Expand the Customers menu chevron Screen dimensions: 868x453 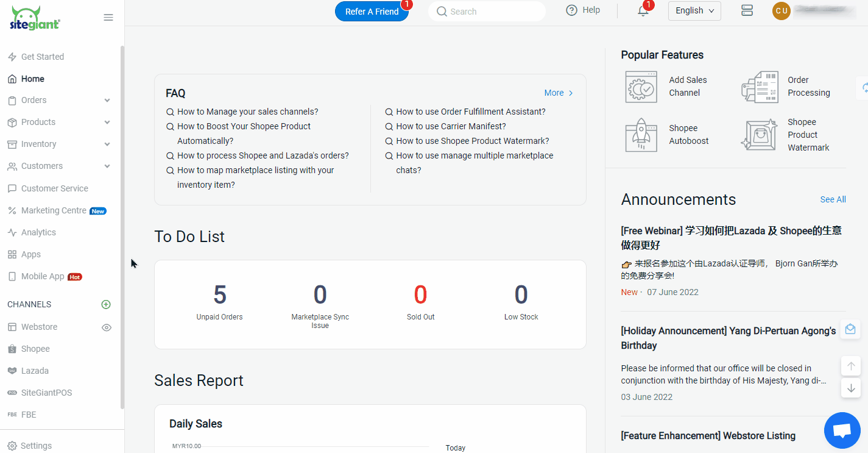pos(107,166)
